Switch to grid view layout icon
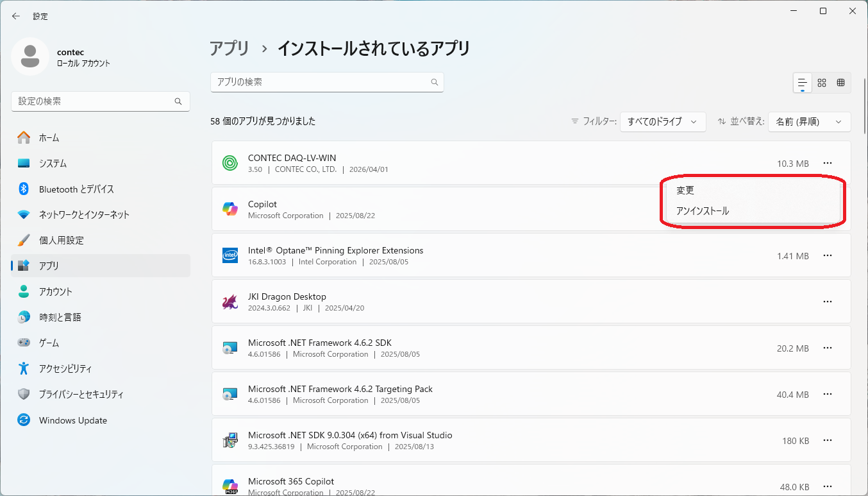868x496 pixels. pyautogui.click(x=822, y=83)
